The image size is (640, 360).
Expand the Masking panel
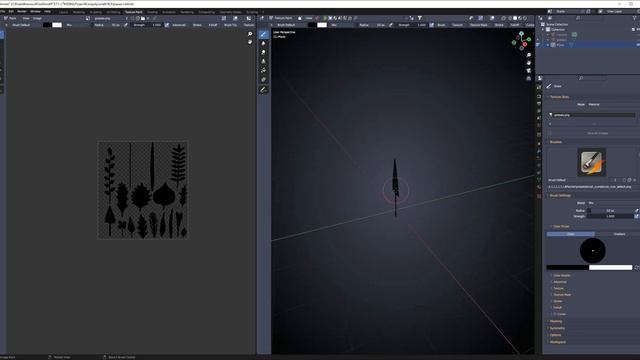[556, 321]
